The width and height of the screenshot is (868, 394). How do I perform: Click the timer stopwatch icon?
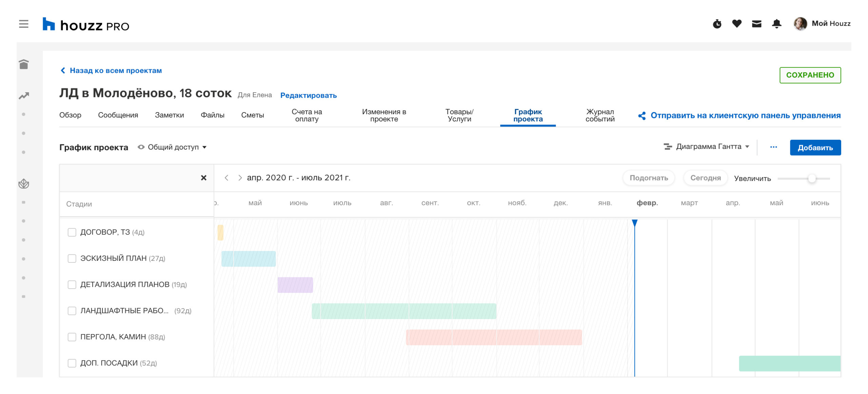click(717, 24)
